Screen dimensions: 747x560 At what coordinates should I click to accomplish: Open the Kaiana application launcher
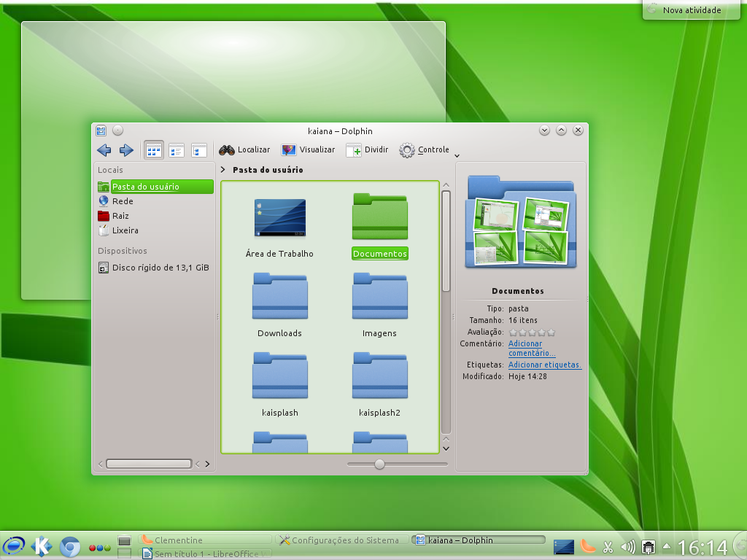14,545
